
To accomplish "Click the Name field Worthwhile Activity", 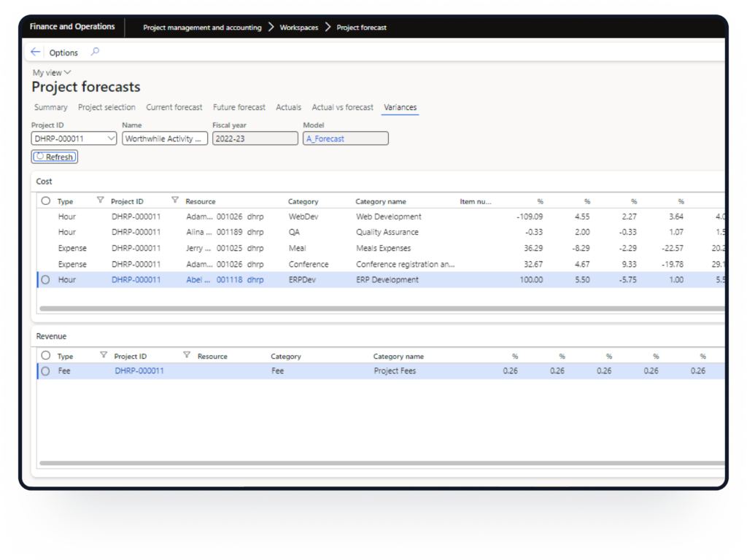I will coord(165,139).
